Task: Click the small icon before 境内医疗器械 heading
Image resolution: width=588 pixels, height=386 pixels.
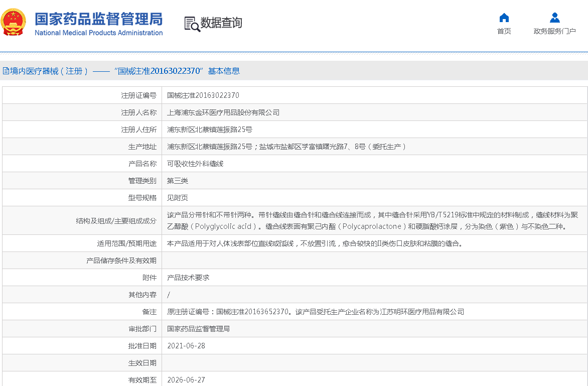Action: click(x=5, y=71)
